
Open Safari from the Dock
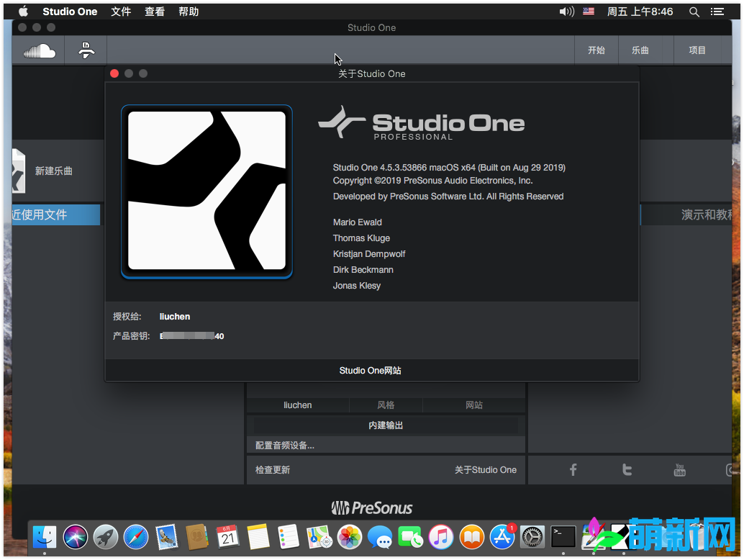point(136,537)
